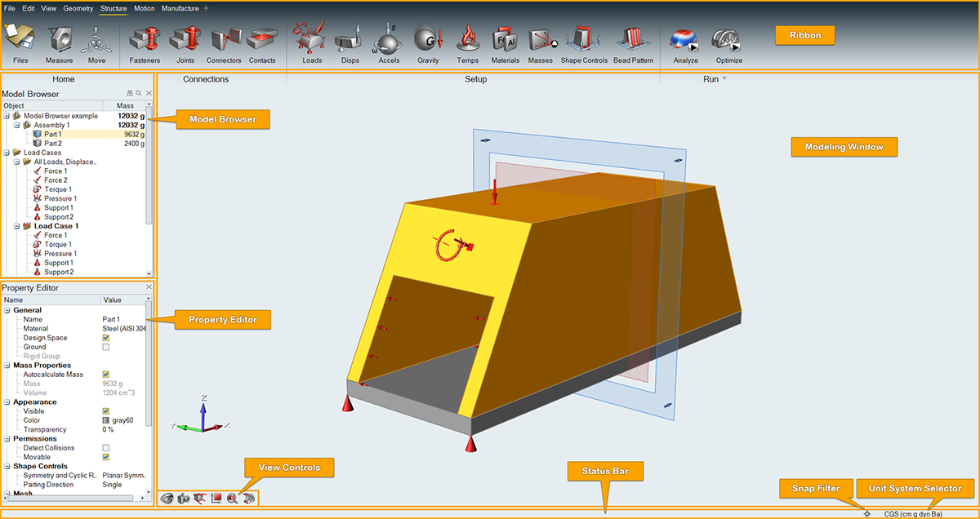Select Torque 1 under Load Case 1
This screenshot has height=519, width=980.
point(57,245)
